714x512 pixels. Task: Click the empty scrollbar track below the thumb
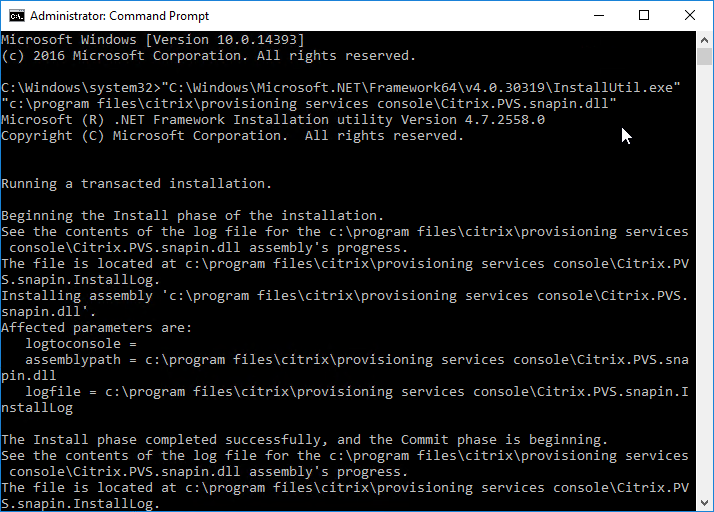pos(704,280)
